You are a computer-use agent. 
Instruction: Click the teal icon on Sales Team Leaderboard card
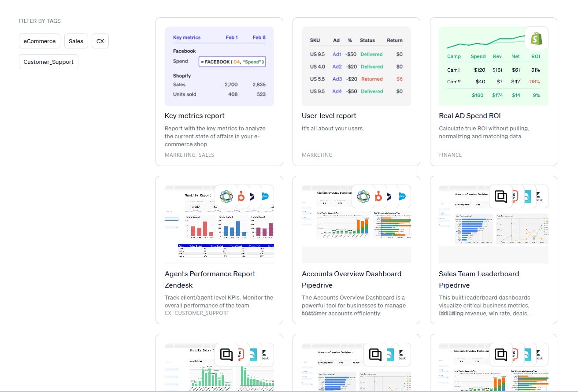click(x=528, y=196)
